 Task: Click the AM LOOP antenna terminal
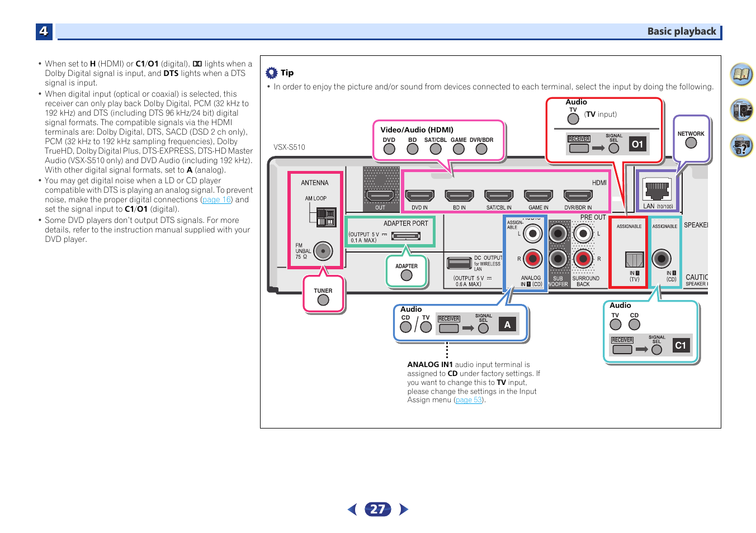tap(326, 217)
